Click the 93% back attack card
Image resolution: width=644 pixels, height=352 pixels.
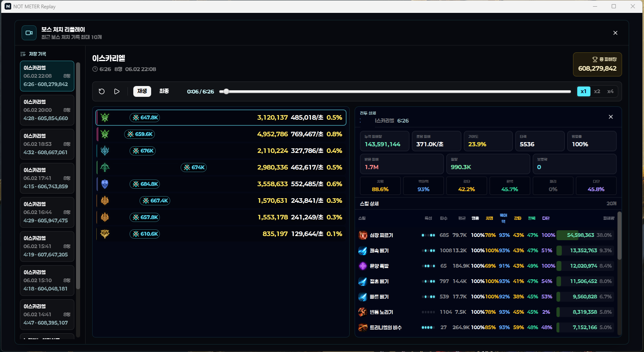coord(424,186)
